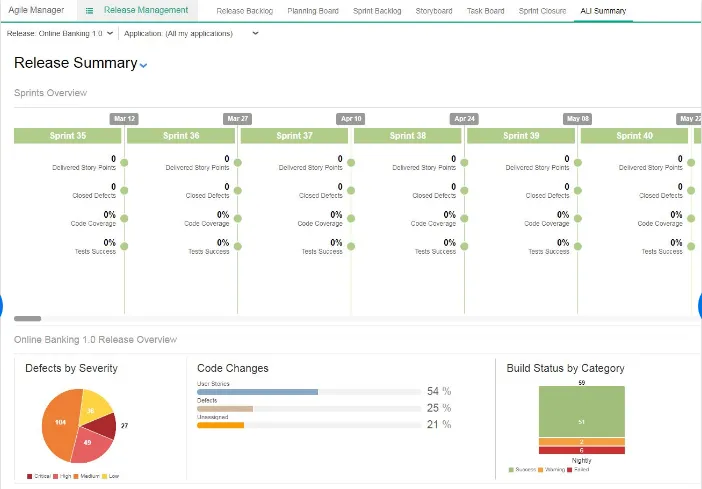Click the Critical legend color square
The image size is (702, 489).
click(x=30, y=476)
